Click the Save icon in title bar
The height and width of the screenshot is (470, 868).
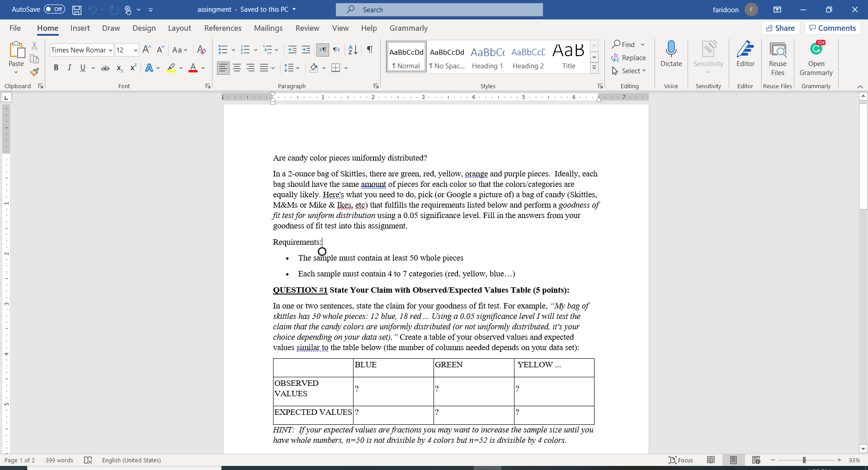click(x=77, y=9)
